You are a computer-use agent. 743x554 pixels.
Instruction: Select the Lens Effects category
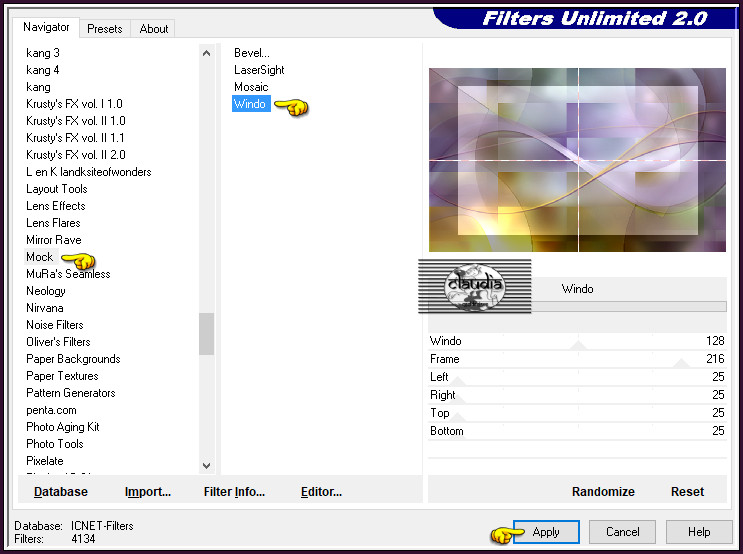56,206
